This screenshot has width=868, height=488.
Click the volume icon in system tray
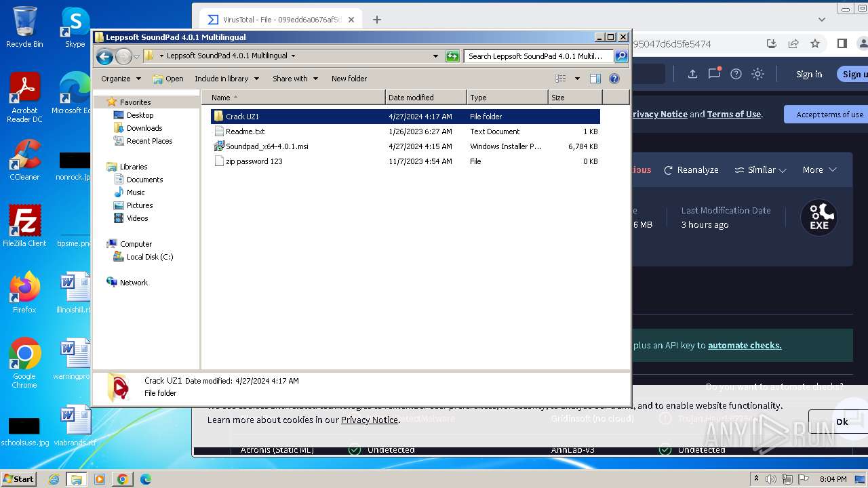pos(771,479)
